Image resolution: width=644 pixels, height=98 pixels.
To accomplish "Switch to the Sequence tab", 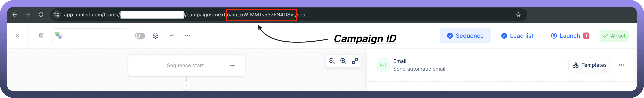I will (465, 36).
